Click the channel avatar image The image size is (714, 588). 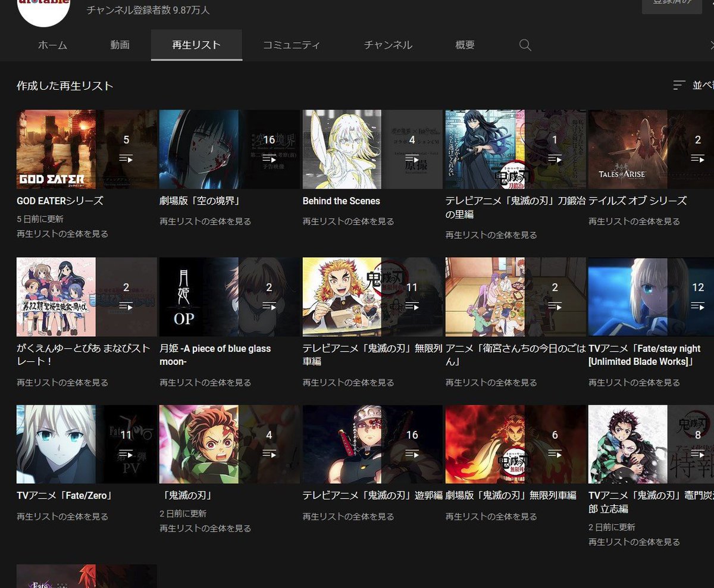[x=44, y=12]
